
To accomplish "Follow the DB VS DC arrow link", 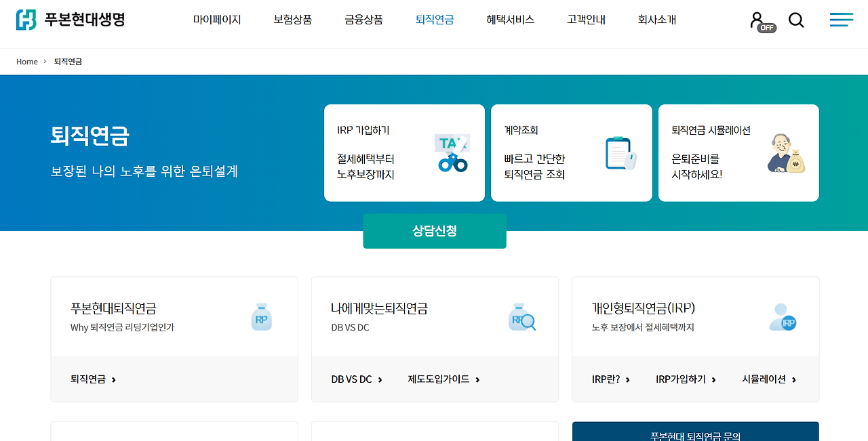I will 357,379.
